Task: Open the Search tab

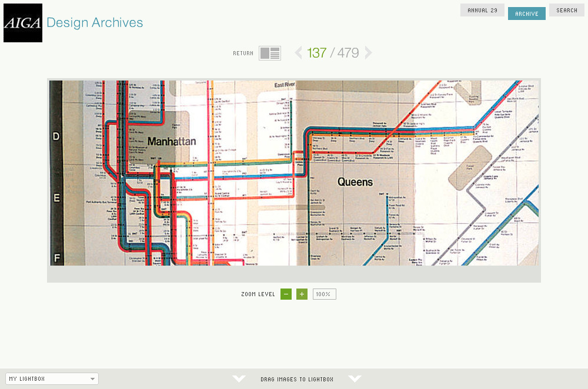Action: [567, 10]
